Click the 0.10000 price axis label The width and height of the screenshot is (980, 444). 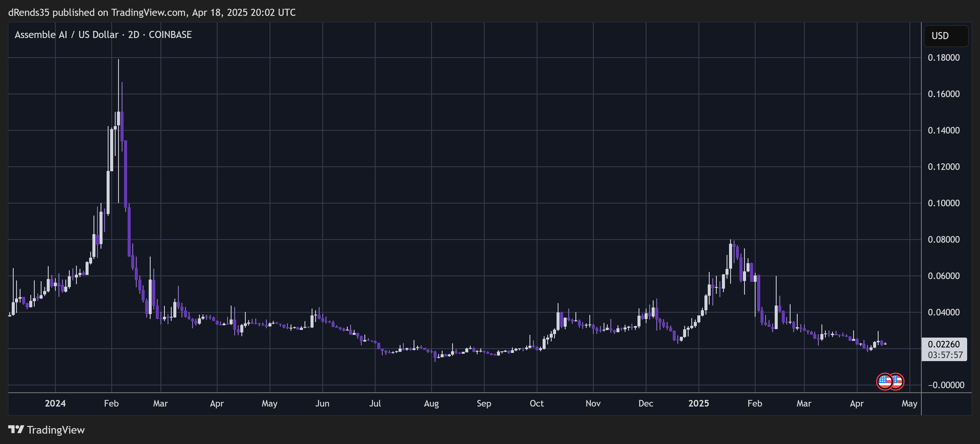click(943, 203)
